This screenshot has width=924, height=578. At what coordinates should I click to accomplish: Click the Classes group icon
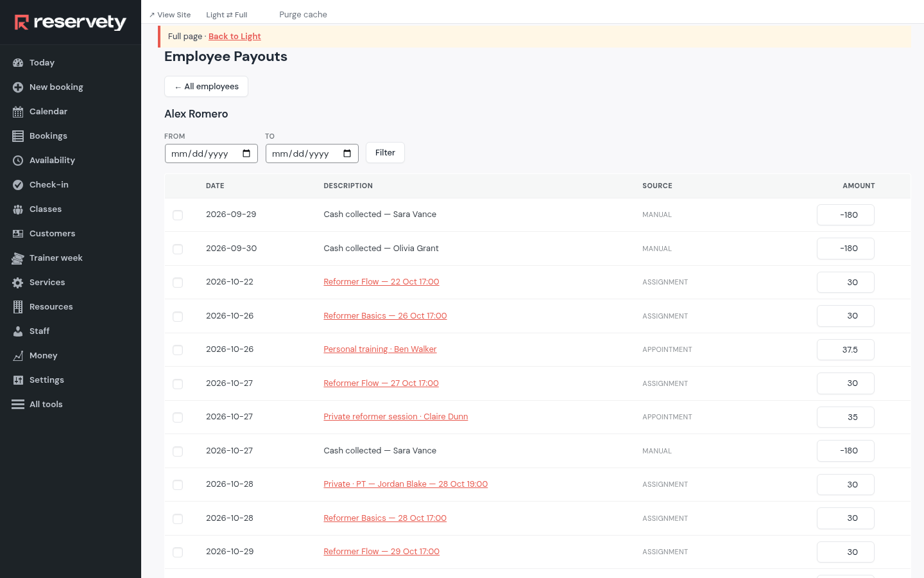tap(18, 209)
